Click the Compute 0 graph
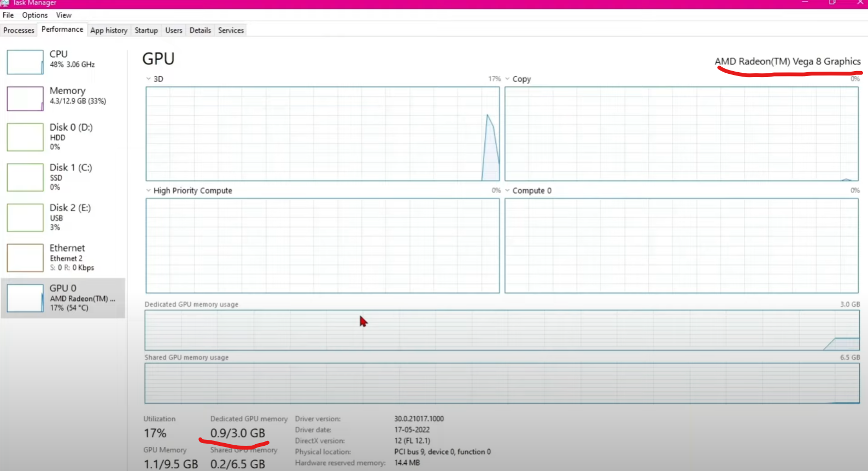This screenshot has height=471, width=868. tap(682, 246)
